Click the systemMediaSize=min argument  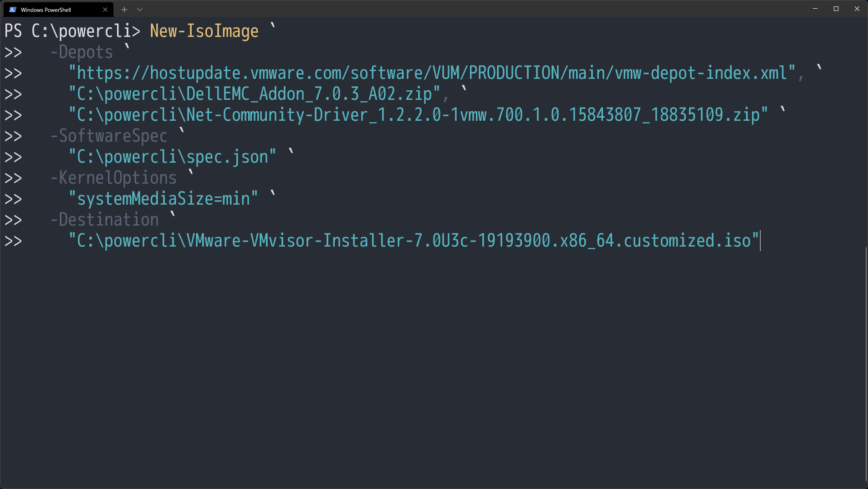(163, 198)
